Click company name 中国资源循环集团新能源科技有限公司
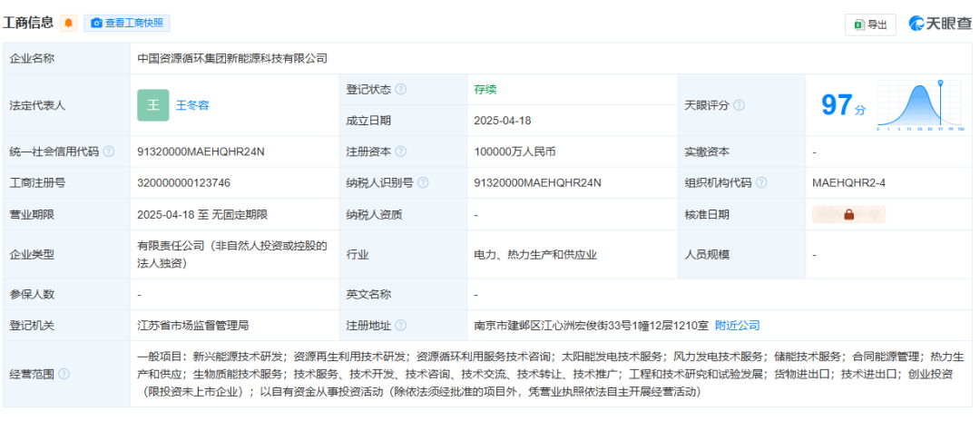 231,58
